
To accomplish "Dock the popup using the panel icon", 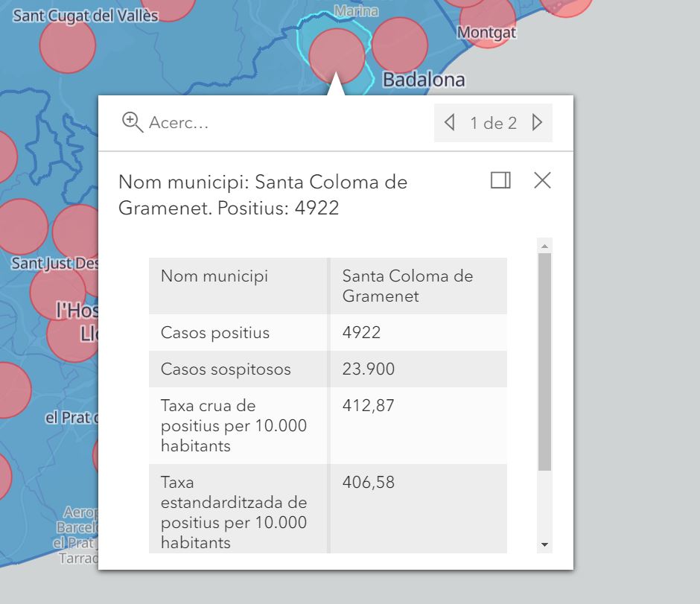I will pyautogui.click(x=500, y=180).
